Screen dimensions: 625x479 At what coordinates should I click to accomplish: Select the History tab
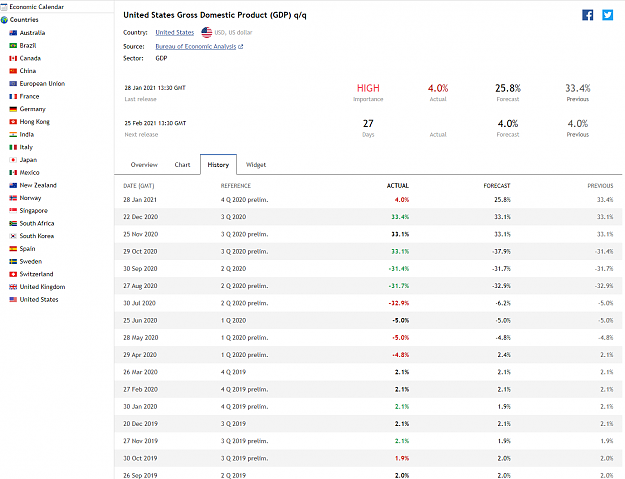(x=218, y=165)
